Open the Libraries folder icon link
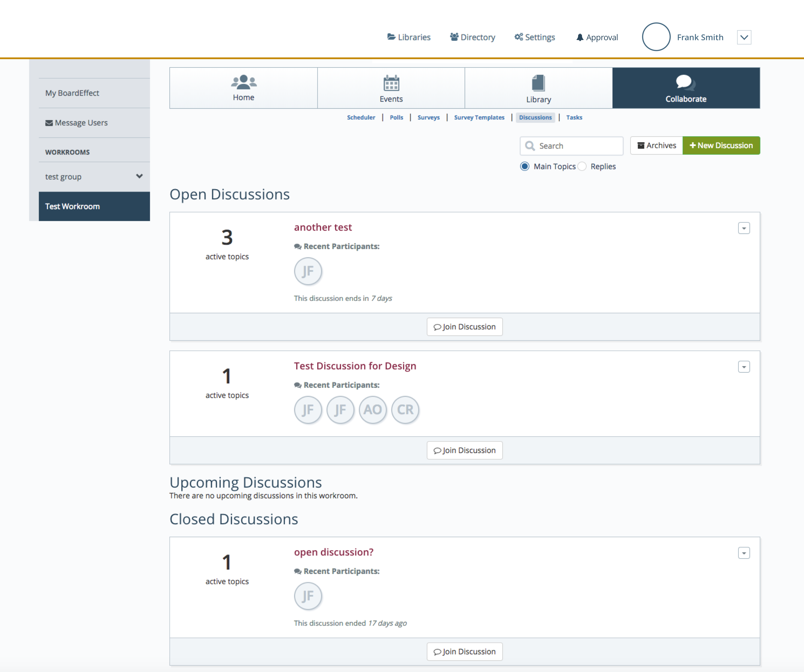 coord(391,37)
